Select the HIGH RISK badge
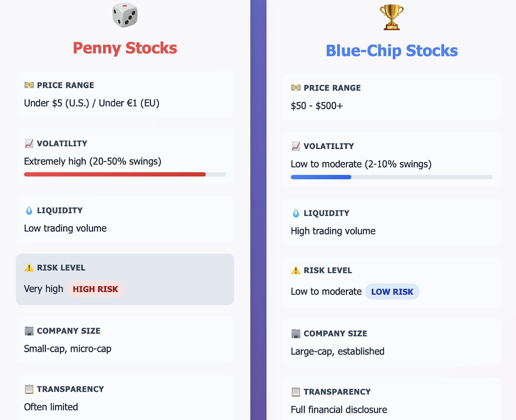The height and width of the screenshot is (420, 516). [95, 289]
